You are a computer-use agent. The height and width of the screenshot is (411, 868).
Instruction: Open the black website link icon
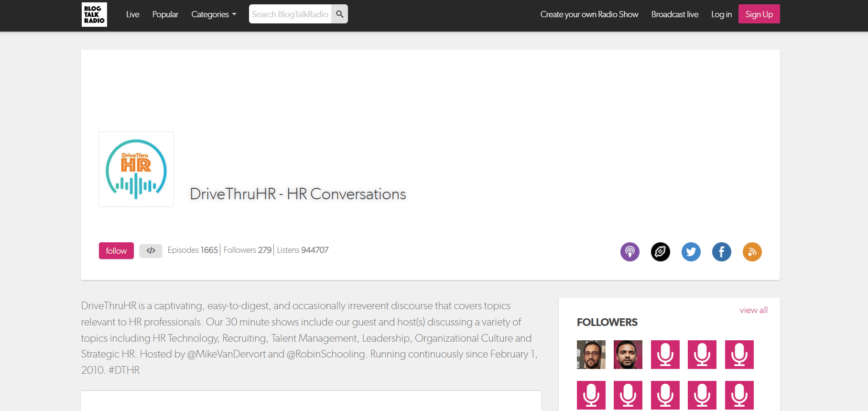point(660,252)
